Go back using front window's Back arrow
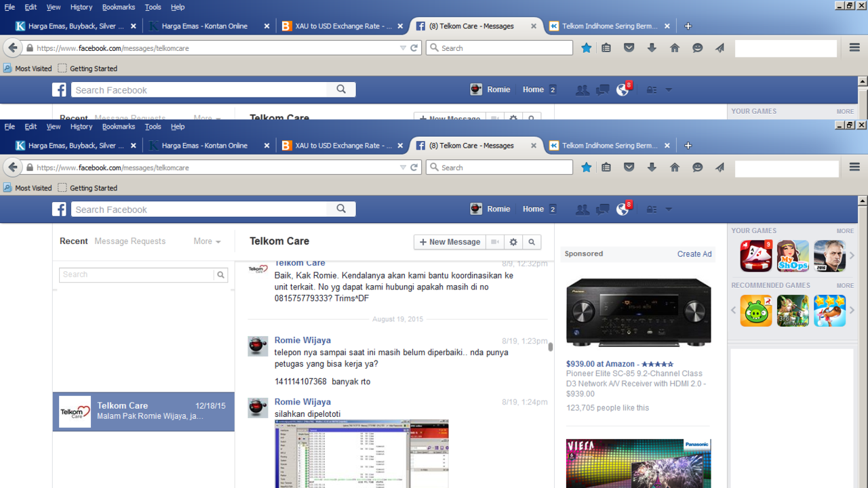The height and width of the screenshot is (488, 868). click(13, 167)
